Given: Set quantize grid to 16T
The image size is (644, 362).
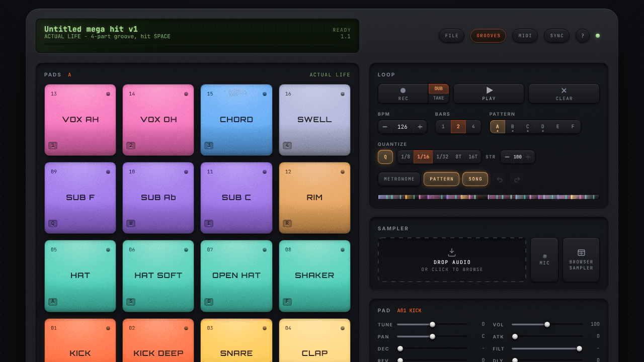Looking at the screenshot, I should coord(473,157).
